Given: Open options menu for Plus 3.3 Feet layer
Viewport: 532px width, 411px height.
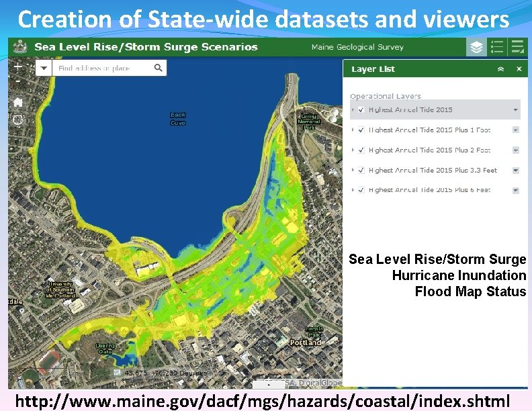Looking at the screenshot, I should coord(516,170).
